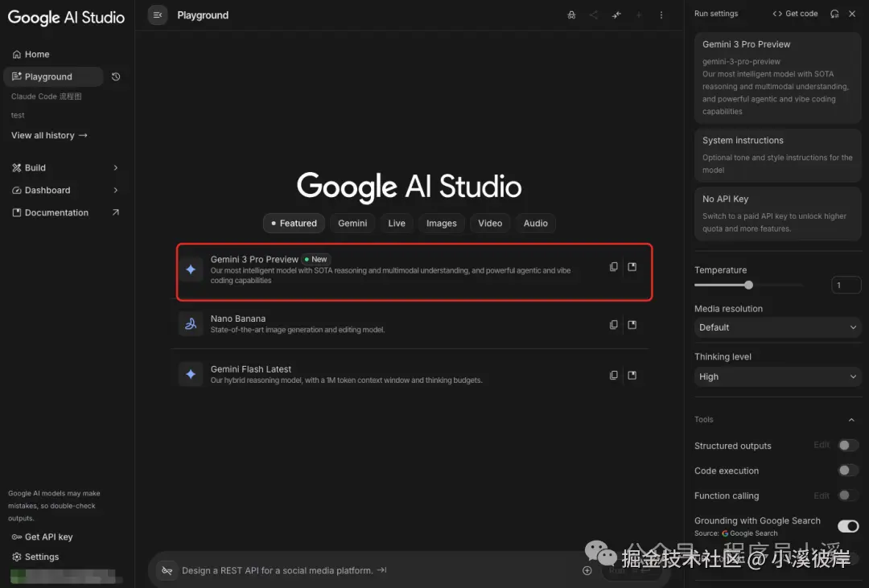Viewport: 869px width, 588px height.
Task: Disable Grounding with Google Search switch
Action: click(x=848, y=525)
